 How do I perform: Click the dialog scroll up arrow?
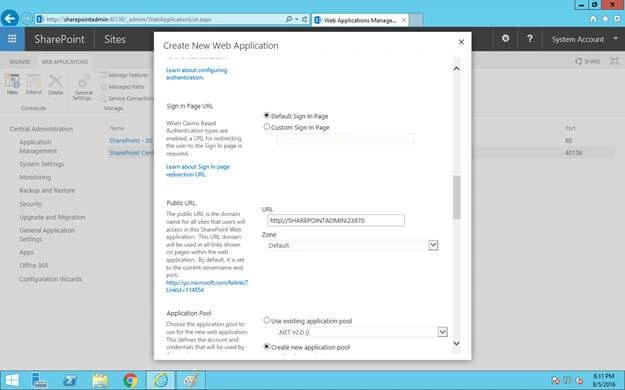tap(456, 69)
